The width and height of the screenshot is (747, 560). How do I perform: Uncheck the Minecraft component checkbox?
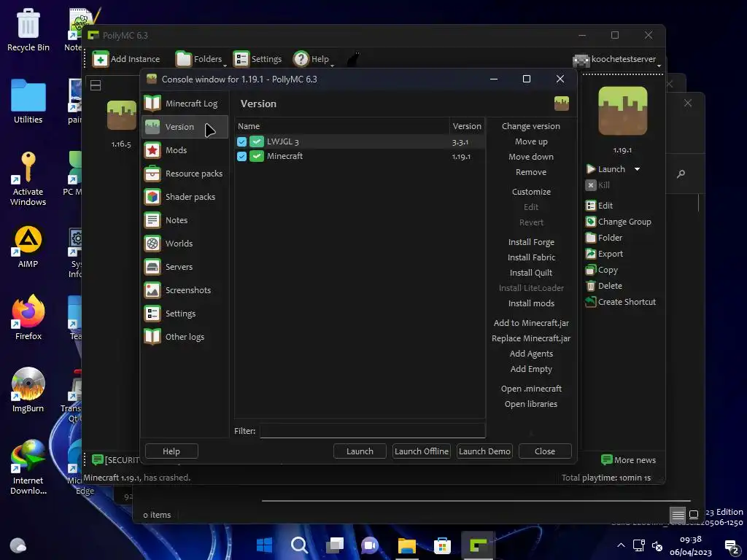241,156
